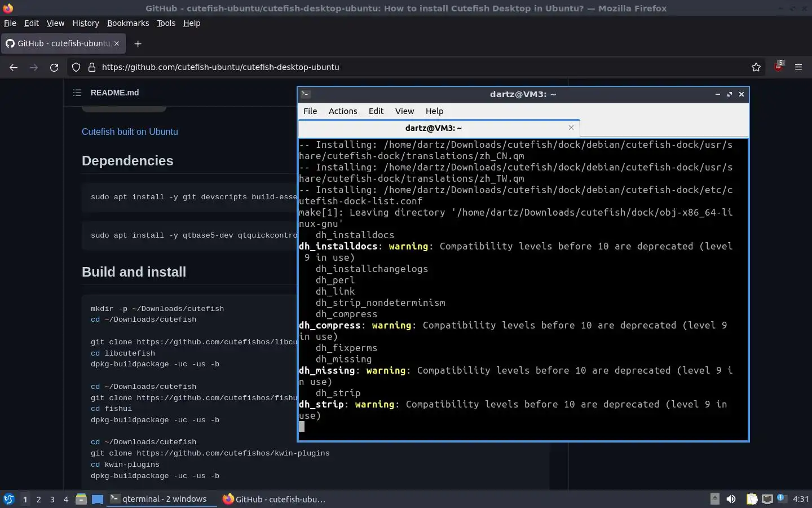Bookmark this page with star icon
The image size is (812, 508).
click(756, 67)
